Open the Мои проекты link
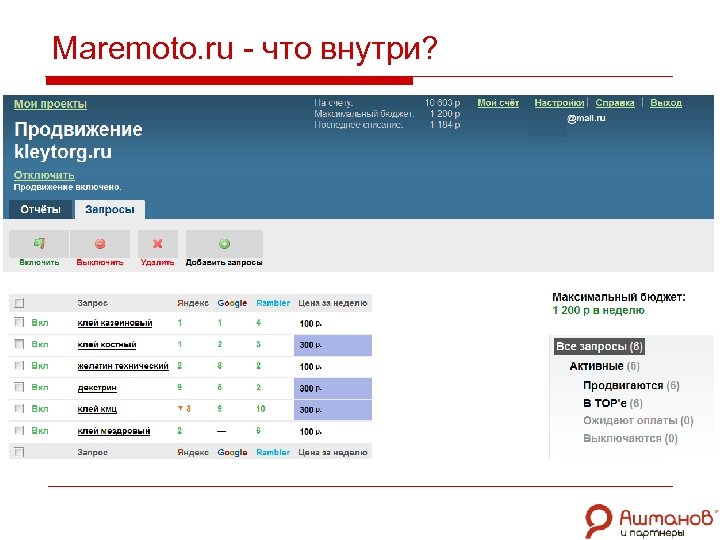The width and height of the screenshot is (720, 540). point(50,104)
